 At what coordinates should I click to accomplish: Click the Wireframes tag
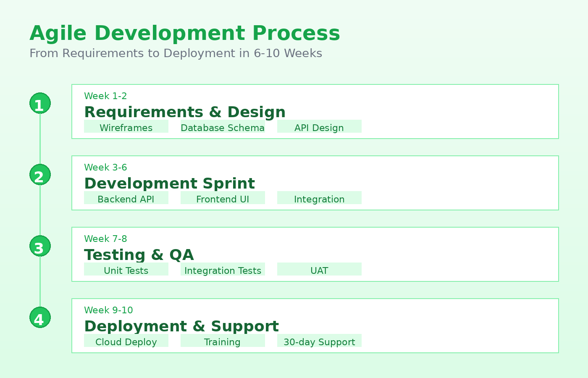pos(126,127)
